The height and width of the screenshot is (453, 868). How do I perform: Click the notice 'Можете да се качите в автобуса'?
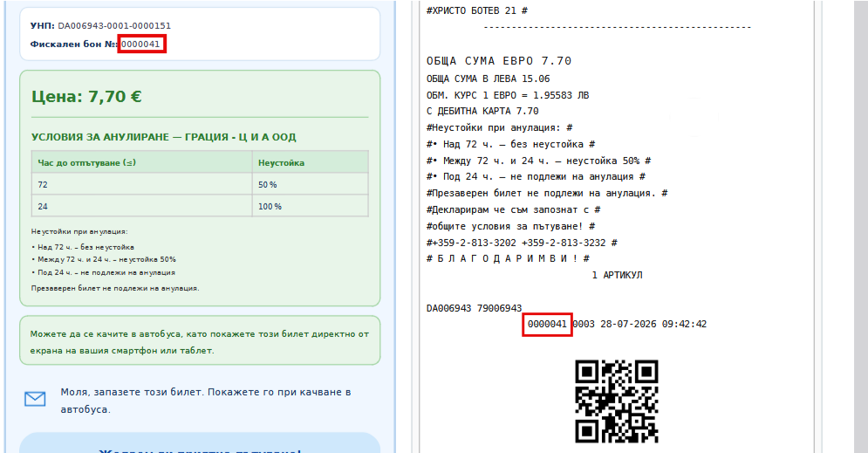[199, 342]
